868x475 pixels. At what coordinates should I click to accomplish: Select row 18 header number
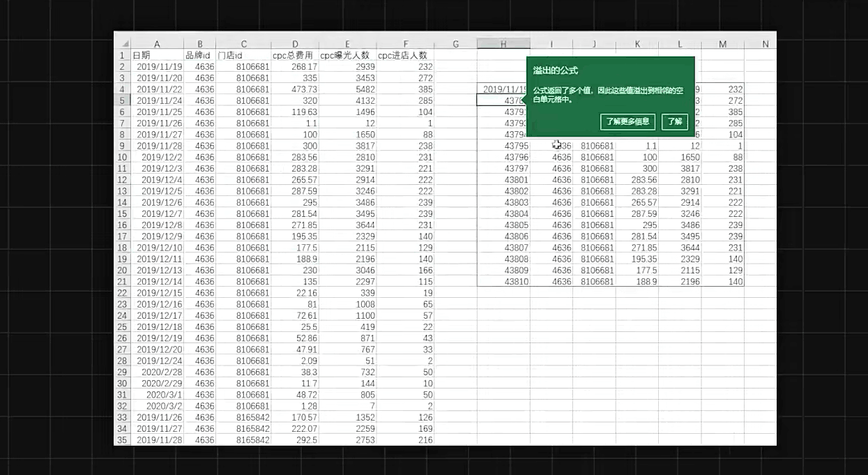click(122, 248)
